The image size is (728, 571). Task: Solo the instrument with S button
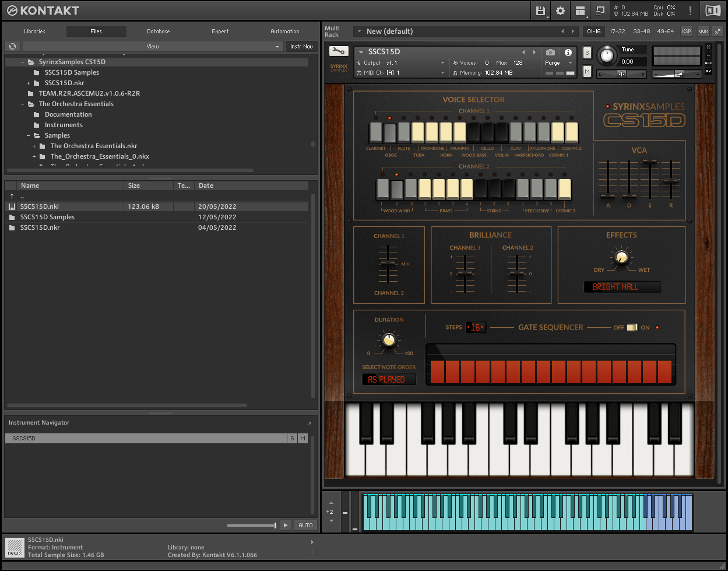587,53
